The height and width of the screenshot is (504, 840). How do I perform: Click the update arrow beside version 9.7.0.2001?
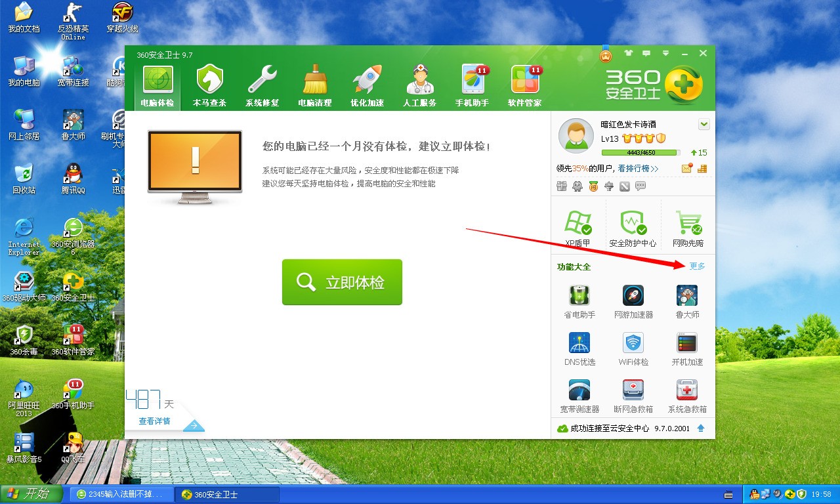click(x=701, y=428)
